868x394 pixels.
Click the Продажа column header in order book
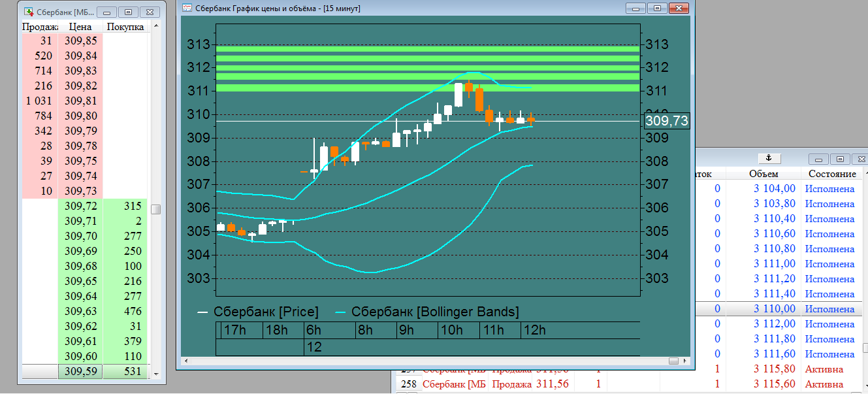point(40,27)
